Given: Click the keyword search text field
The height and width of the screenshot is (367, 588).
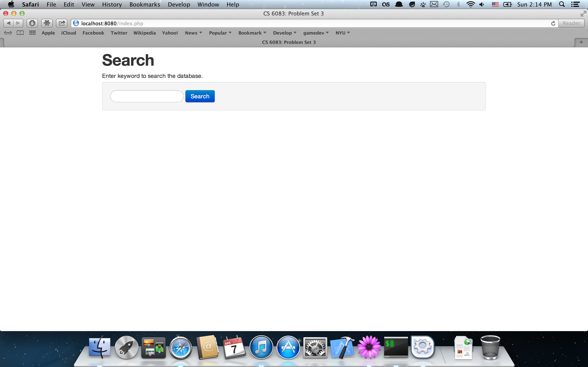Looking at the screenshot, I should click(147, 96).
